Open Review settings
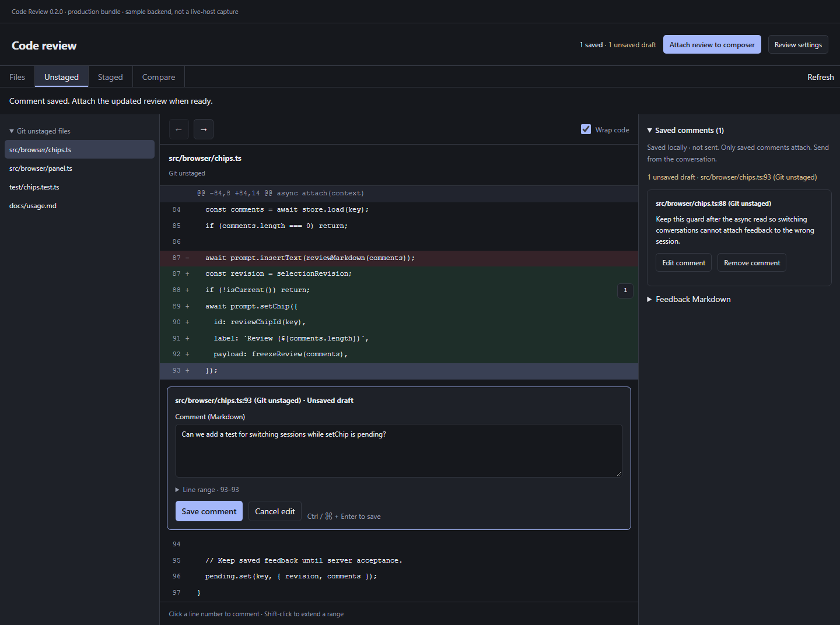 [798, 44]
